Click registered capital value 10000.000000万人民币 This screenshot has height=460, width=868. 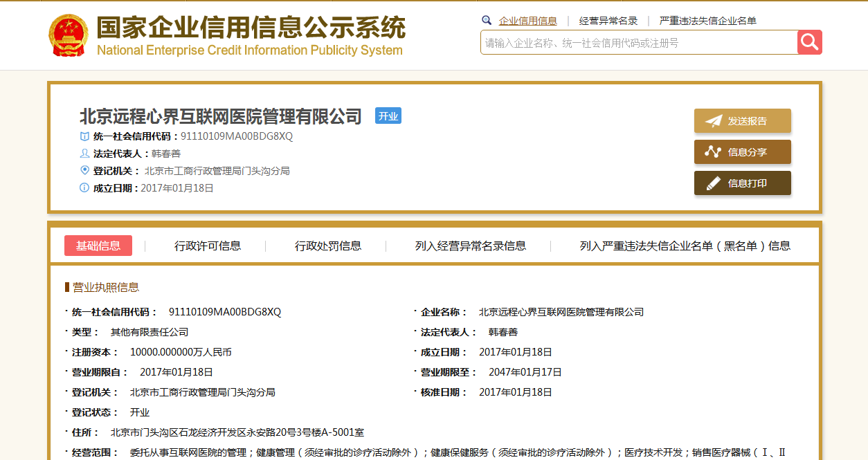181,352
